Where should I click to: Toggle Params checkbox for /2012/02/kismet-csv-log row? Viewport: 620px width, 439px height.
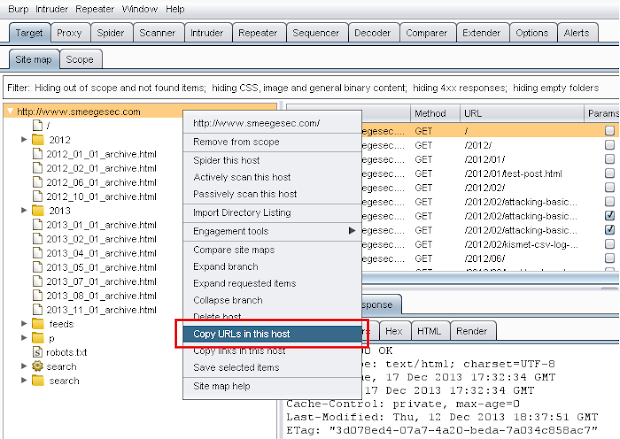point(610,244)
